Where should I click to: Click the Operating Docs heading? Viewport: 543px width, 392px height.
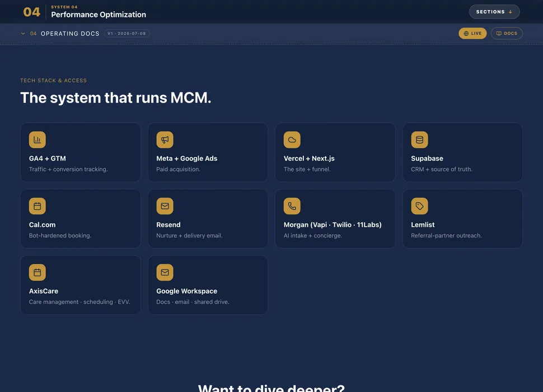tap(70, 34)
